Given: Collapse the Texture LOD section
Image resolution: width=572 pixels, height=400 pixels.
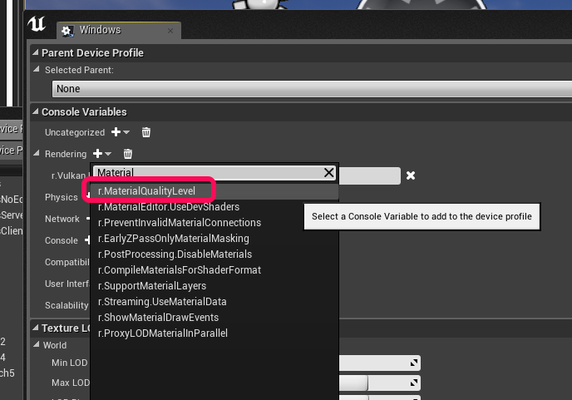Looking at the screenshot, I should 35,328.
